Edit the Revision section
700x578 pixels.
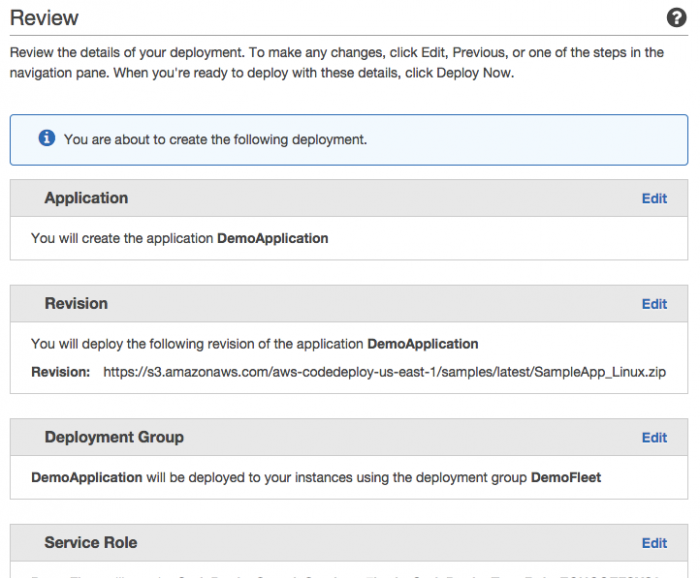pyautogui.click(x=654, y=304)
